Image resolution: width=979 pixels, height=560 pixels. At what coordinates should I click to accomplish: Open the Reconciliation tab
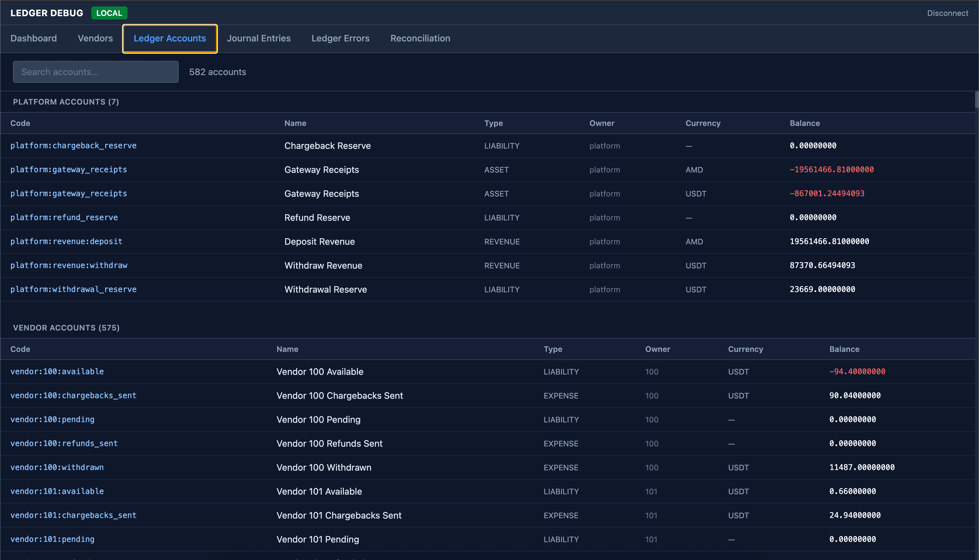coord(420,39)
